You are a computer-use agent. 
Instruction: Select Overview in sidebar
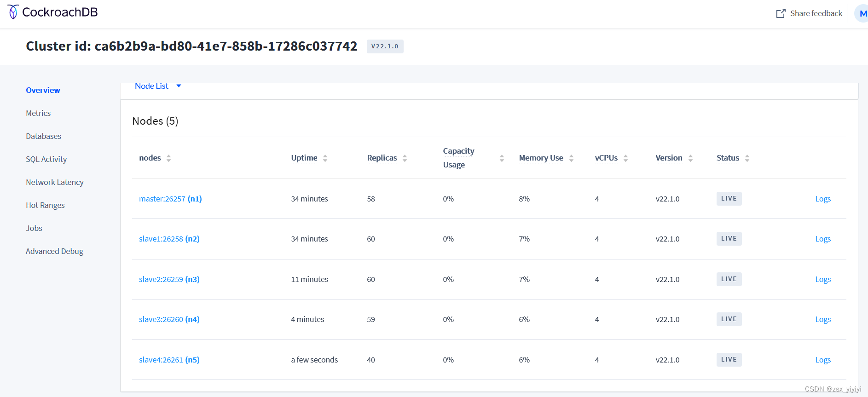(x=43, y=90)
